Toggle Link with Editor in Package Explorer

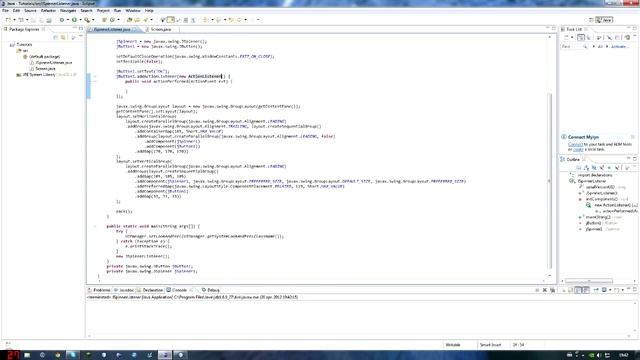pos(63,37)
